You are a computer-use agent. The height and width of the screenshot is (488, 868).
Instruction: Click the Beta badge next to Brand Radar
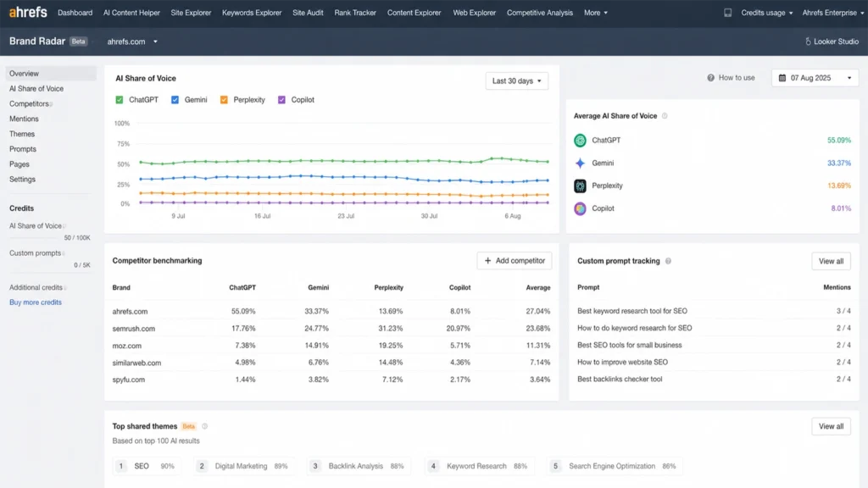(x=79, y=42)
